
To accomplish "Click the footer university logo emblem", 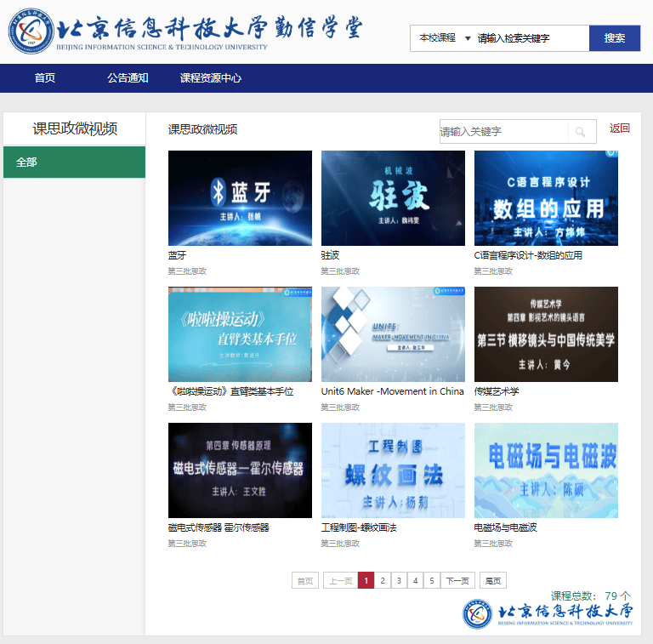I will coord(477,614).
